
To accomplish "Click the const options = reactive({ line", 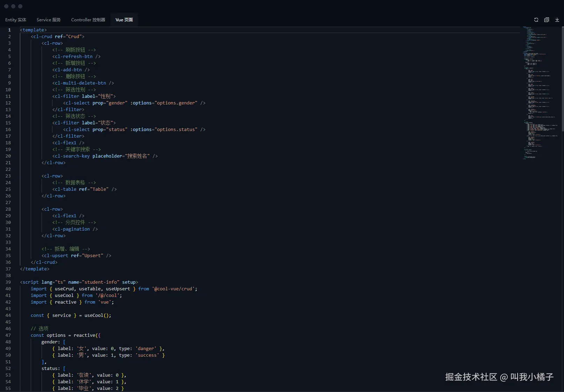I will 66,335.
